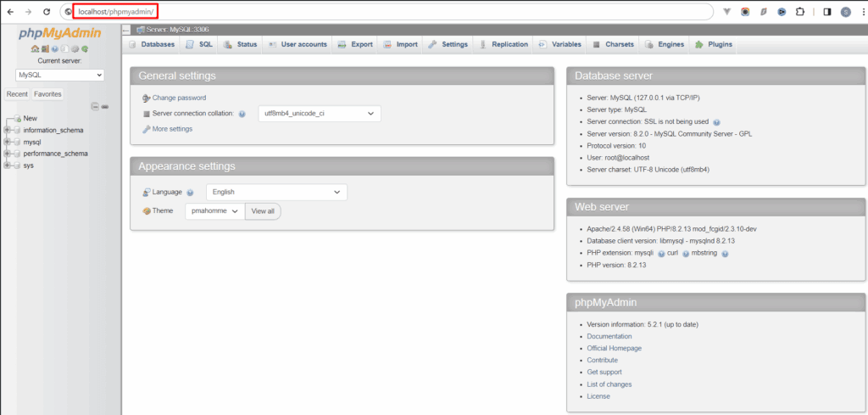868x415 pixels.
Task: Open the English language dropdown
Action: pyautogui.click(x=276, y=193)
